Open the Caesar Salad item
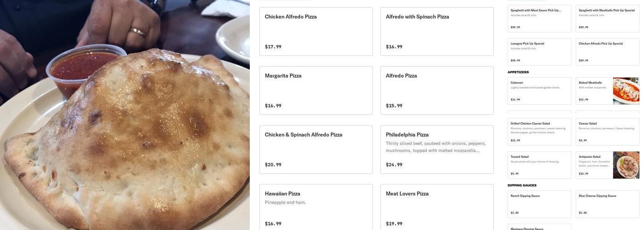This screenshot has height=230, width=644. tap(607, 132)
